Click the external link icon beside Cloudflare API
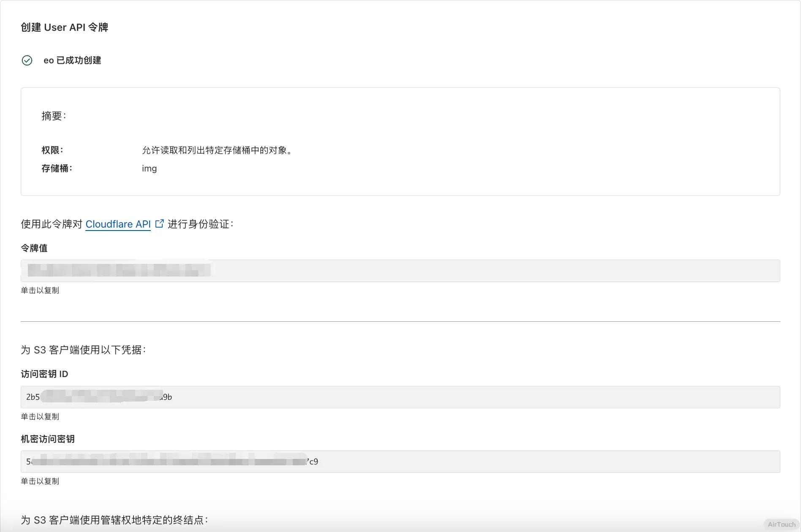This screenshot has width=801, height=532. [159, 224]
